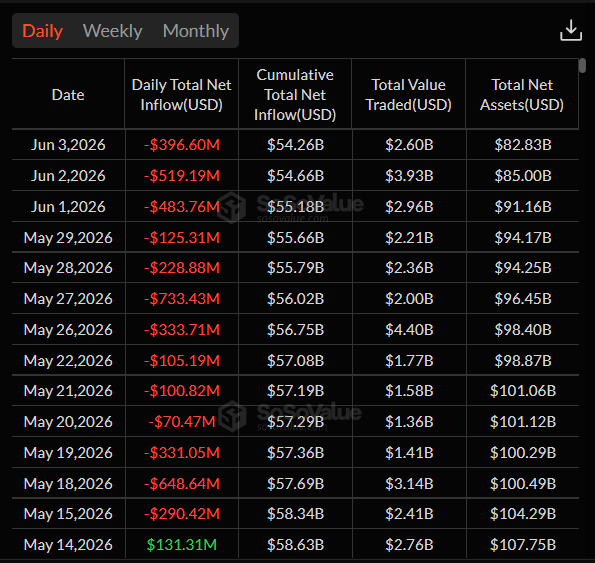Switch to the Weekly tab
The width and height of the screenshot is (595, 563).
tap(112, 31)
